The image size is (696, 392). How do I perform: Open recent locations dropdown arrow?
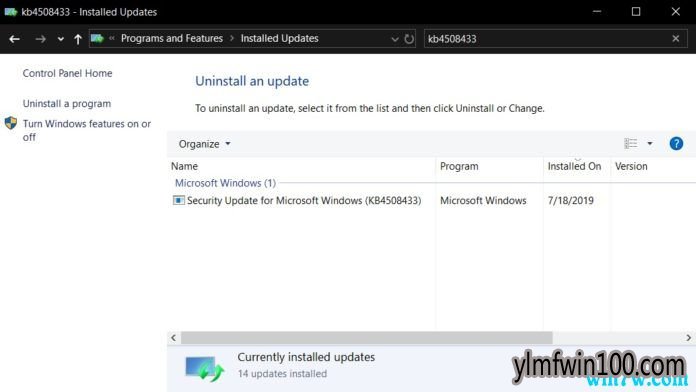point(60,39)
